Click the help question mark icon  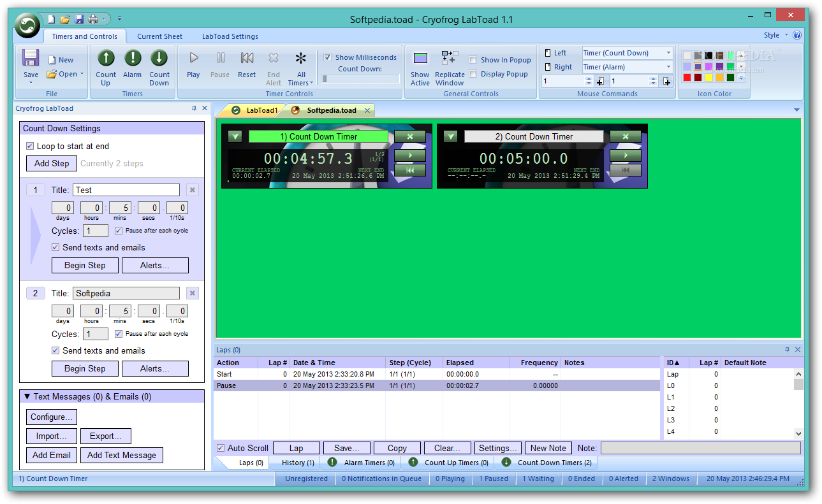tap(797, 36)
